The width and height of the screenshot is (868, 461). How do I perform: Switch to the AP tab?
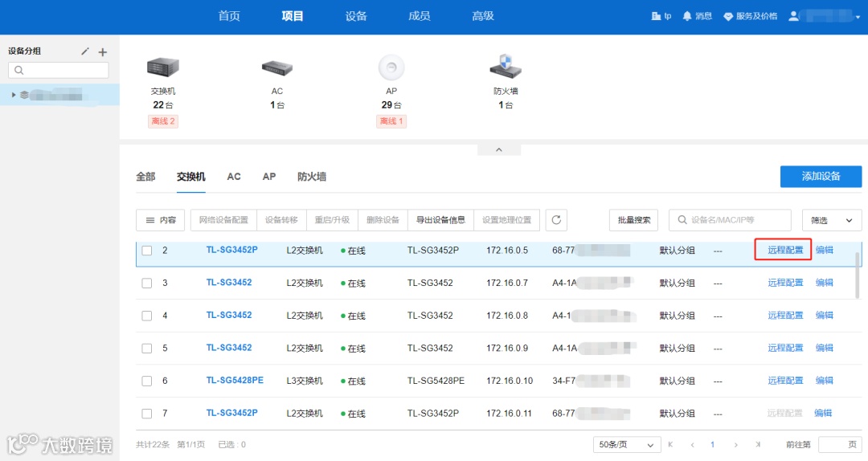point(269,177)
